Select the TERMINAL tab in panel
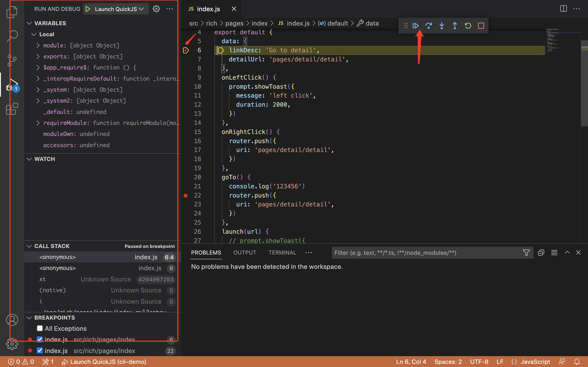 282,252
